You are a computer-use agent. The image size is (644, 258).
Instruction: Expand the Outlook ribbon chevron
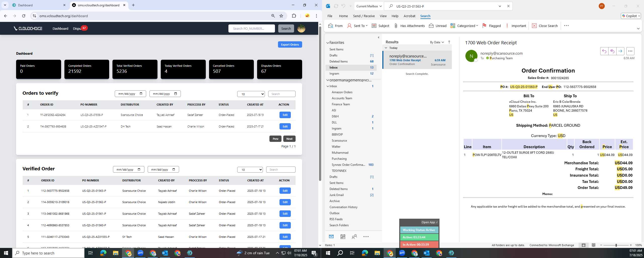[x=638, y=28]
